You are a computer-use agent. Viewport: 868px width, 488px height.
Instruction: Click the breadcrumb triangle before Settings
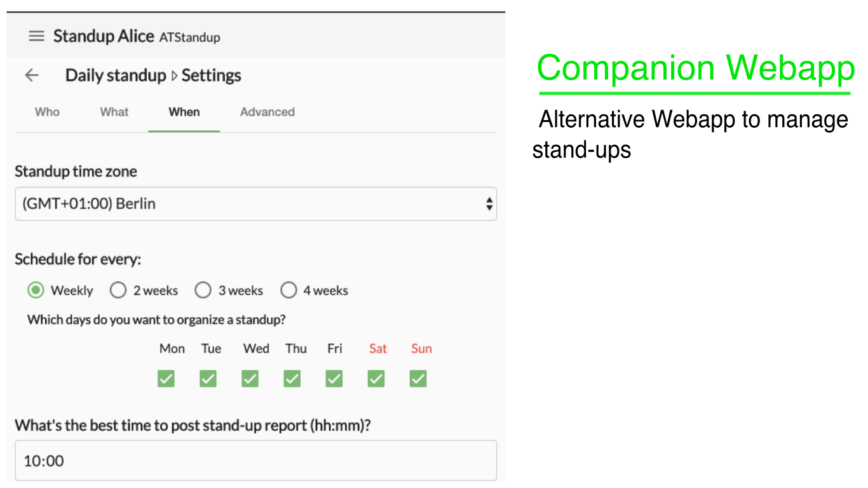point(173,76)
